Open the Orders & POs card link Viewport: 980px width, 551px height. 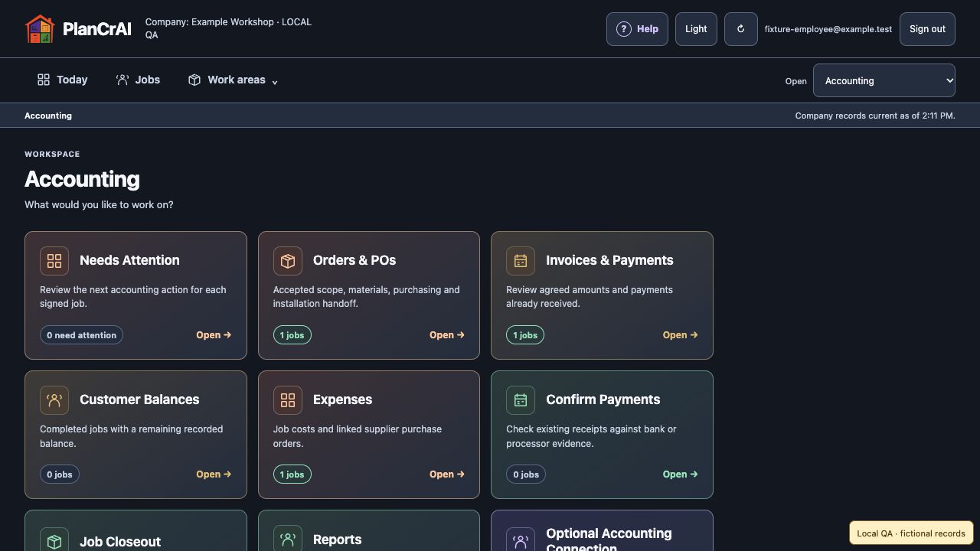pyautogui.click(x=447, y=335)
